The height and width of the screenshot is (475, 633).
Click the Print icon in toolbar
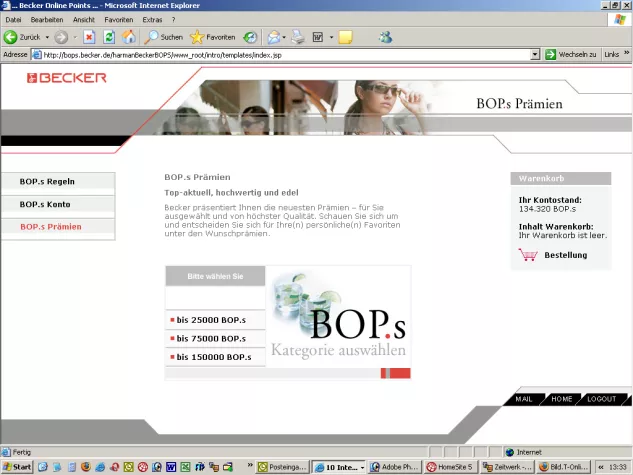pyautogui.click(x=297, y=37)
